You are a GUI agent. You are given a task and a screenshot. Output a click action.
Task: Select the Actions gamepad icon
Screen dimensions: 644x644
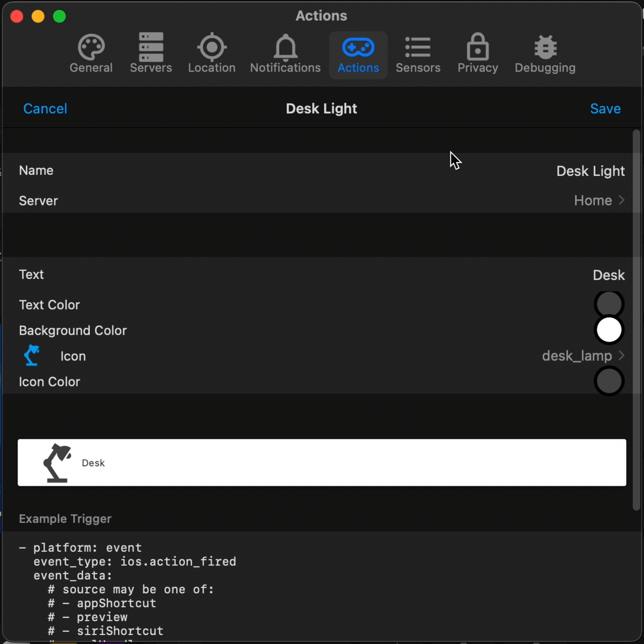[358, 48]
